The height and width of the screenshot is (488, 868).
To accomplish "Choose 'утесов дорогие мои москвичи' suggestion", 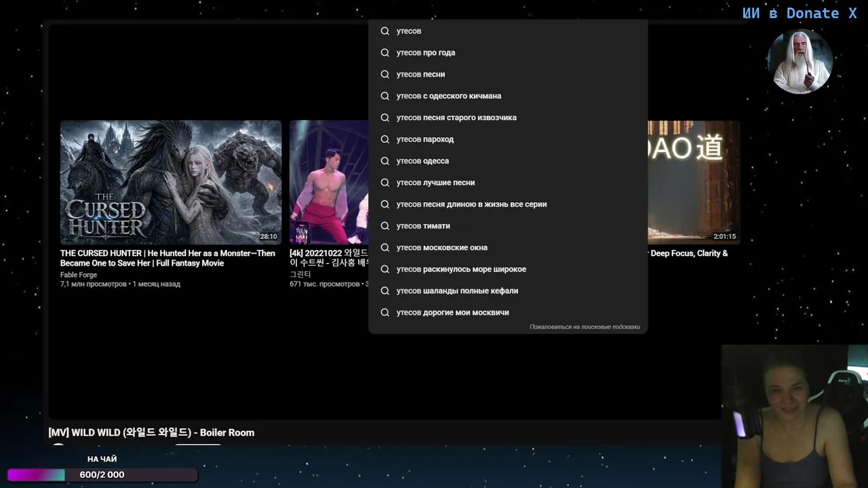I will 508,312.
